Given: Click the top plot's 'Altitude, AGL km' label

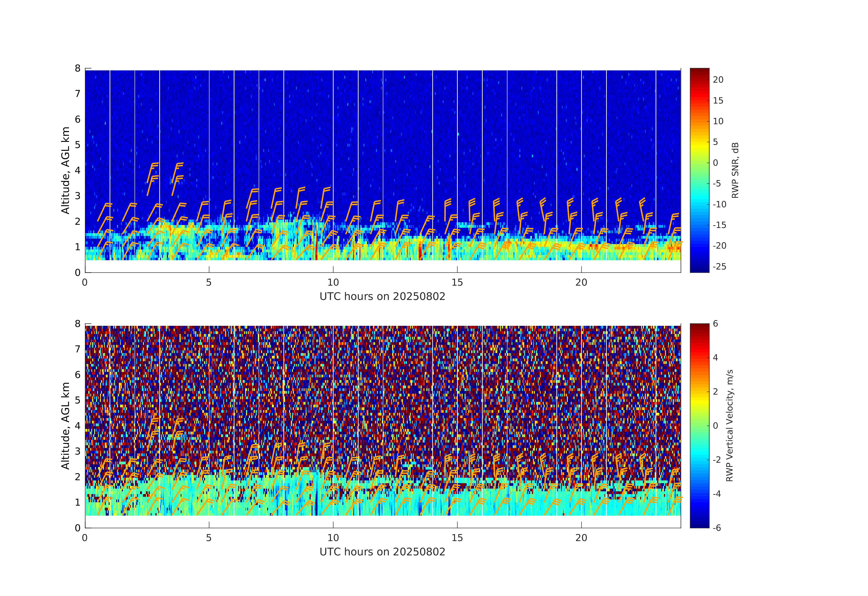Looking at the screenshot, I should tap(65, 170).
